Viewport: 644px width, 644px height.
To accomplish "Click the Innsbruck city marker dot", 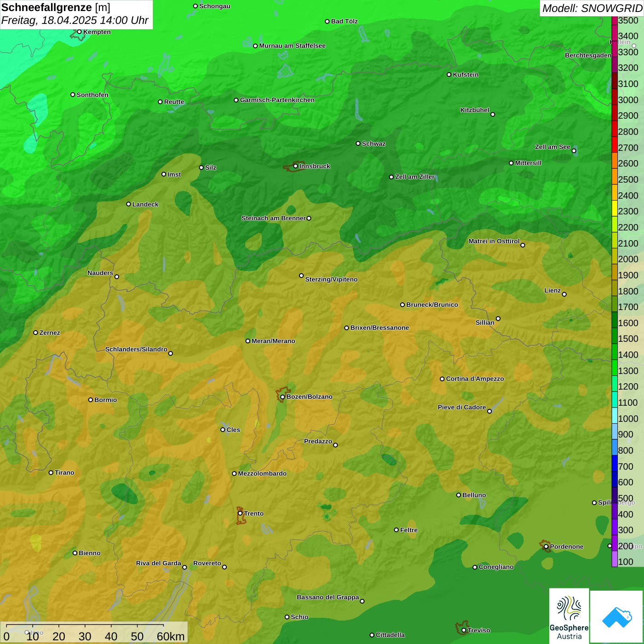I will pos(295,166).
